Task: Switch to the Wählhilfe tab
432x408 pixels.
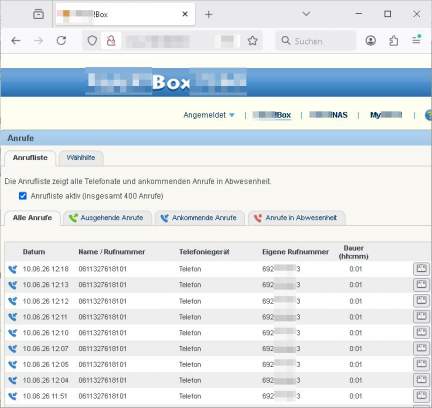Action: tap(81, 158)
